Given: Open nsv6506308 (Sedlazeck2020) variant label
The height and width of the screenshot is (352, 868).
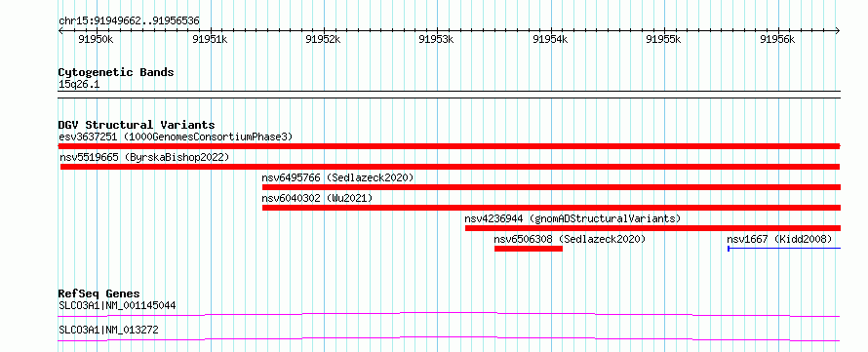Looking at the screenshot, I should click(x=570, y=239).
